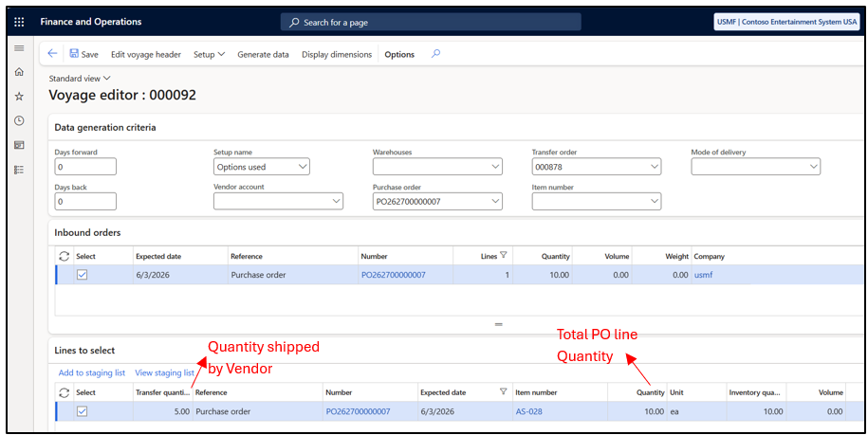Viewport: 868px width, 435px height.
Task: Open the app launcher waffle icon
Action: [19, 22]
